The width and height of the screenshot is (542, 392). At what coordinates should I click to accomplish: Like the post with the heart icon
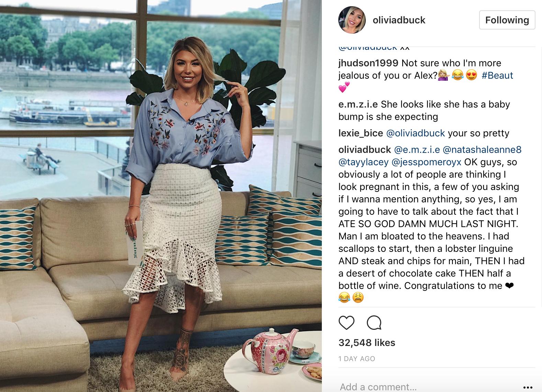pyautogui.click(x=346, y=323)
